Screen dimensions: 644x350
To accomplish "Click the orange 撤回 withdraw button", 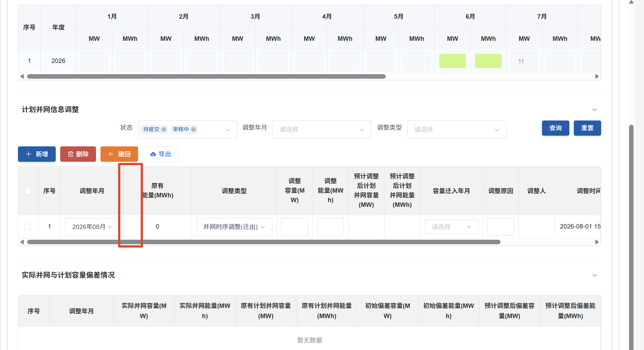I will pyautogui.click(x=119, y=154).
